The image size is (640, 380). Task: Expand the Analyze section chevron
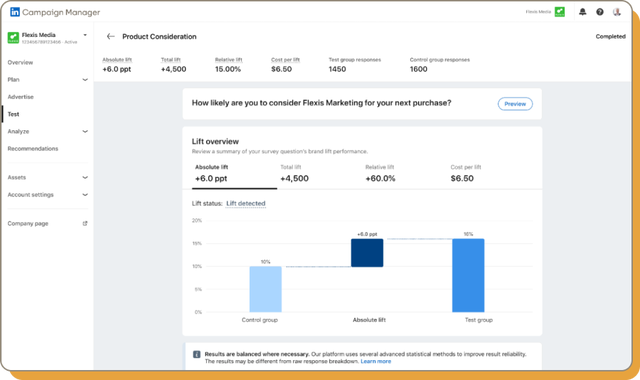click(85, 131)
